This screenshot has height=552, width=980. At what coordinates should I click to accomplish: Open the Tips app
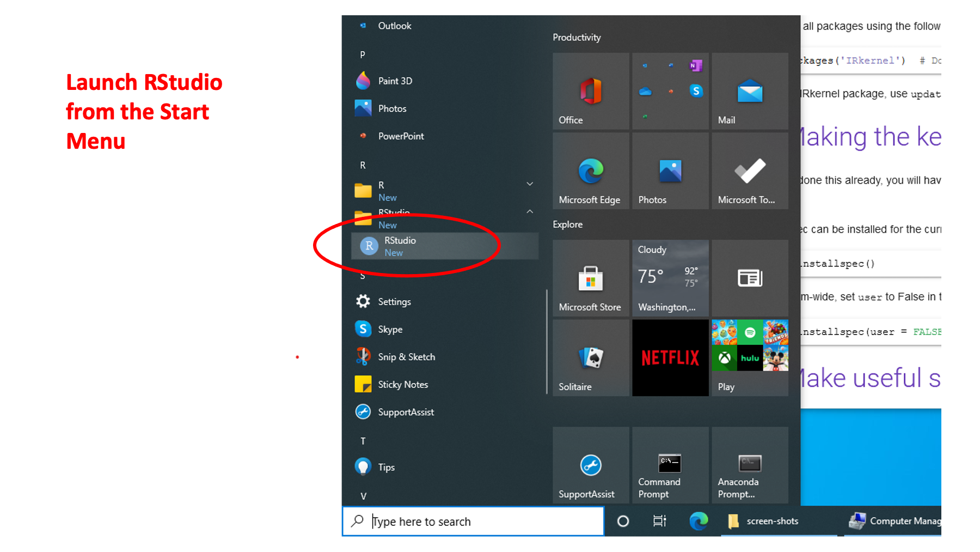click(444, 467)
